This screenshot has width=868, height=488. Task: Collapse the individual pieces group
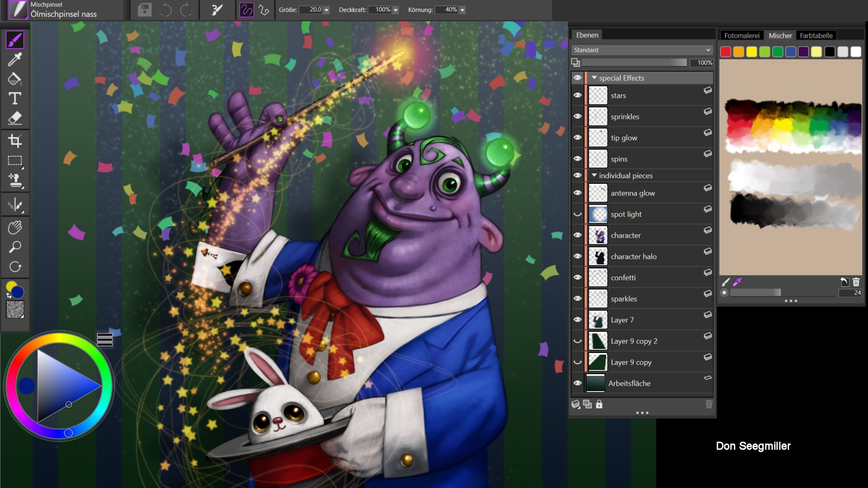(594, 175)
